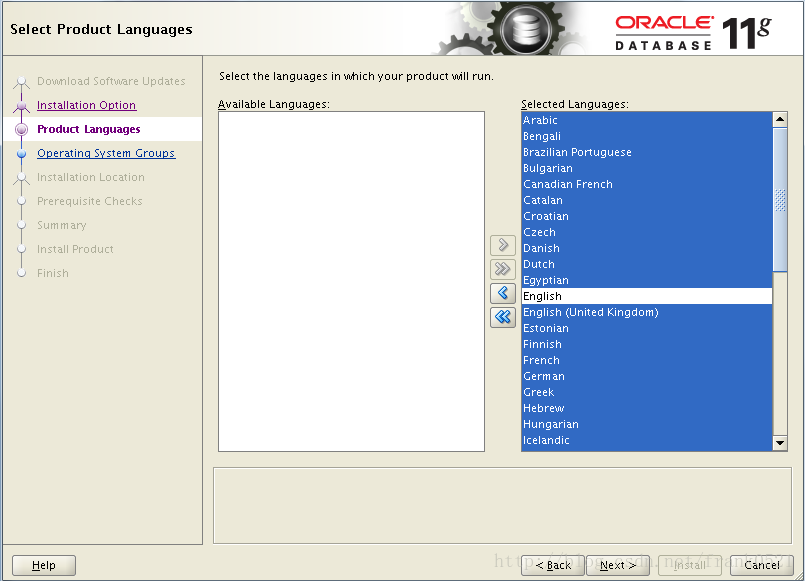
Task: Go back with the Back button
Action: pyautogui.click(x=553, y=565)
